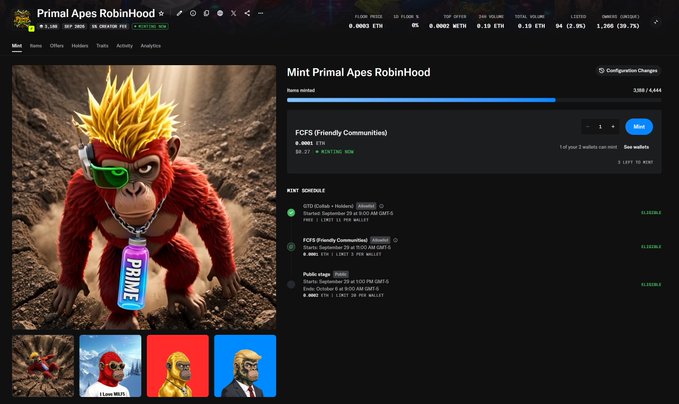This screenshot has height=404, width=679.
Task: Click info icon next to FCFS Allowlist
Action: point(395,240)
